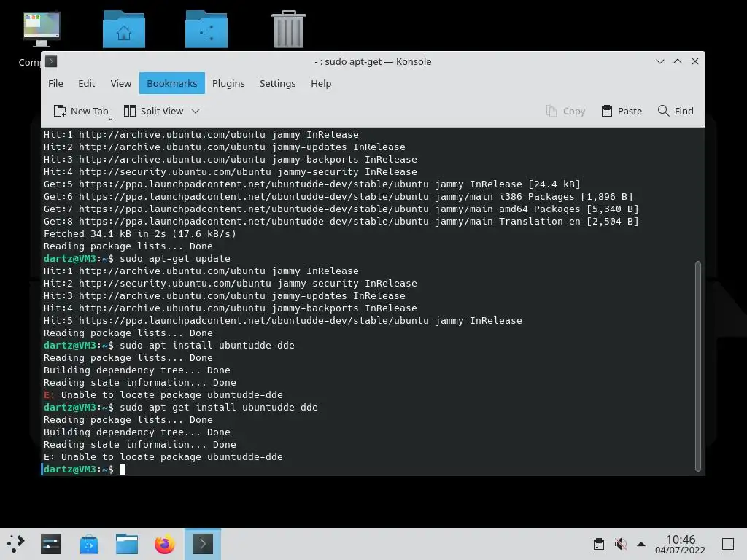Open the Settings menu

click(x=277, y=83)
